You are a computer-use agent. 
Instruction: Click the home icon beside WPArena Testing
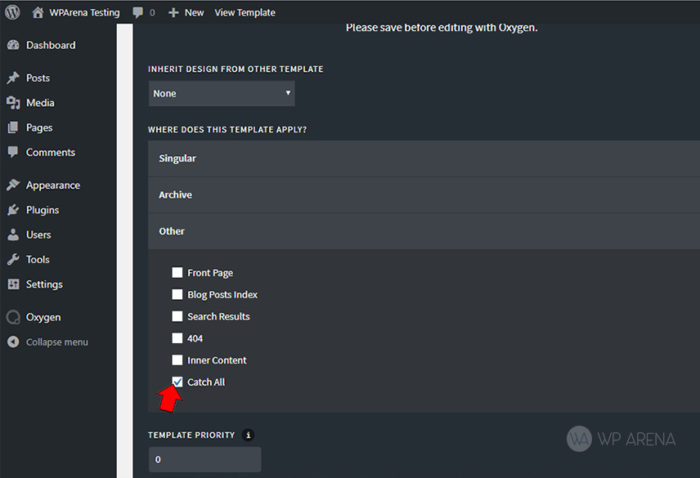click(38, 12)
